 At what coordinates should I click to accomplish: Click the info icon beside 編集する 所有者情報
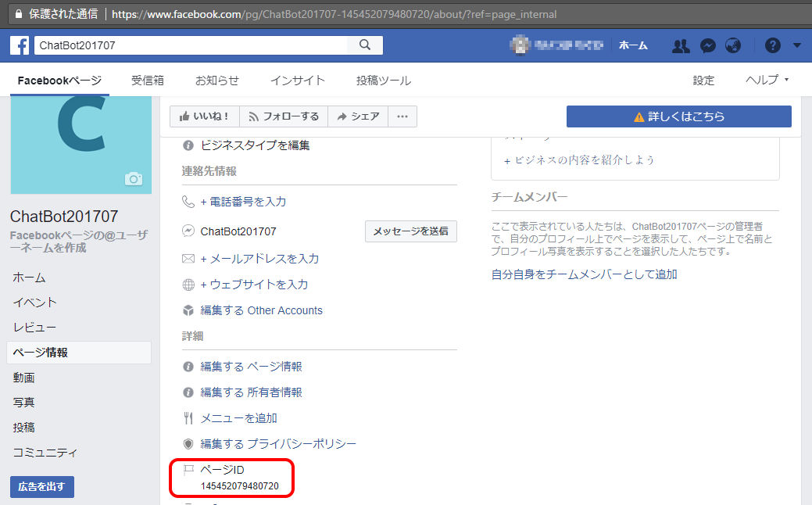click(x=188, y=392)
